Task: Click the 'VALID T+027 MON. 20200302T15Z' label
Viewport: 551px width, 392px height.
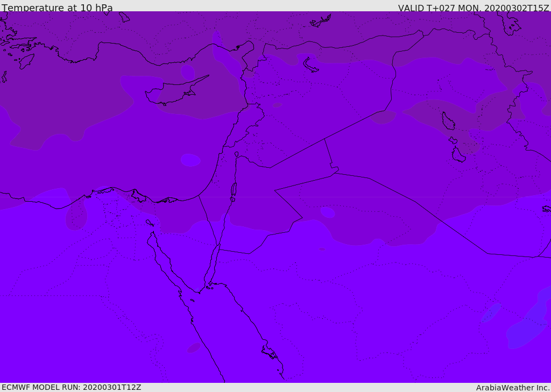Action: pos(474,8)
